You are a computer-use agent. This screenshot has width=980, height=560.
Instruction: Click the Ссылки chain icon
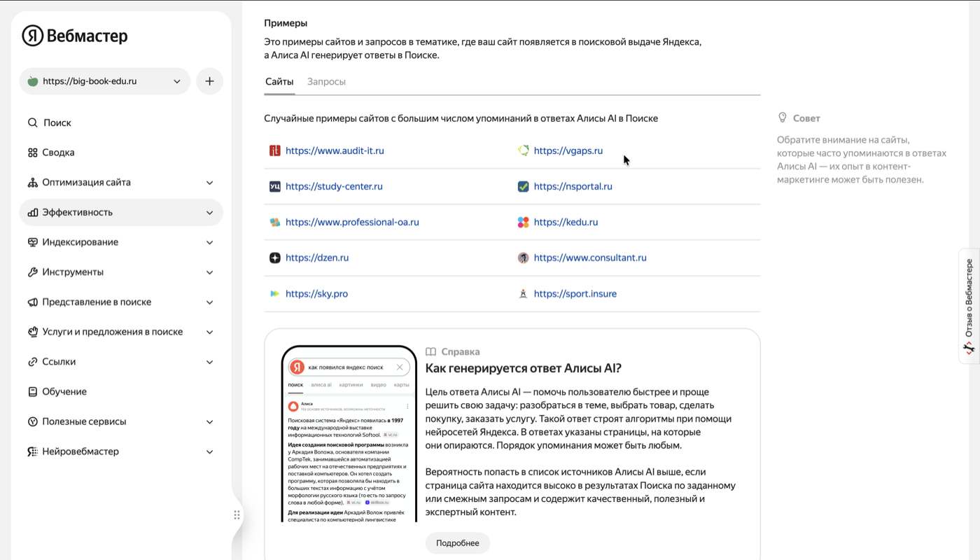click(x=32, y=362)
